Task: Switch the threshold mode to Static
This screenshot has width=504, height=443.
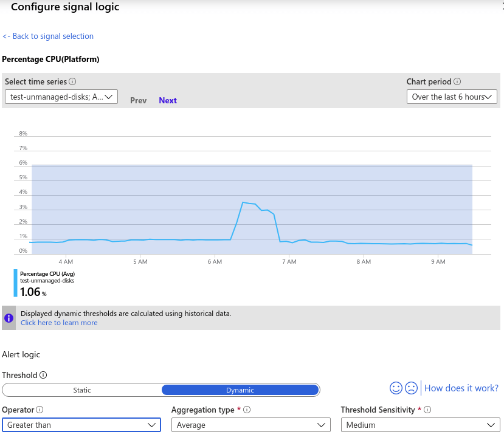Action: 82,390
